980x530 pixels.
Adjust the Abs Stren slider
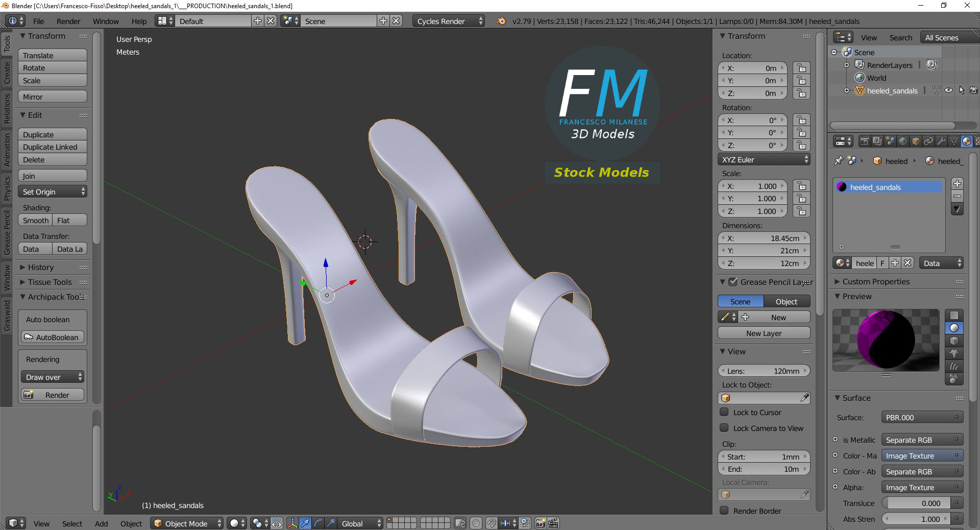coord(916,519)
